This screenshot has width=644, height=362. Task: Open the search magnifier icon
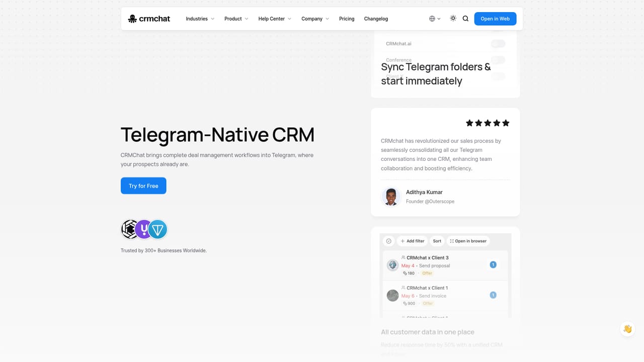click(465, 19)
